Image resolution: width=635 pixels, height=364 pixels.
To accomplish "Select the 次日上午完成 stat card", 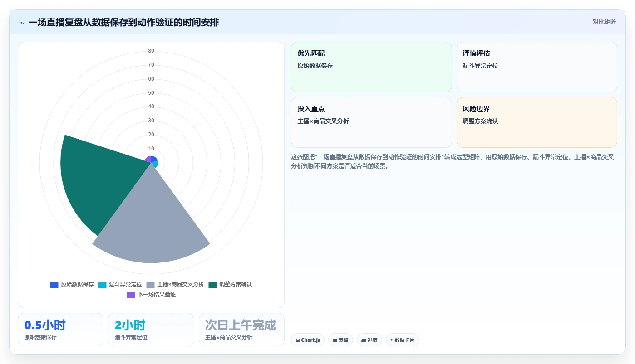I will coord(241,330).
